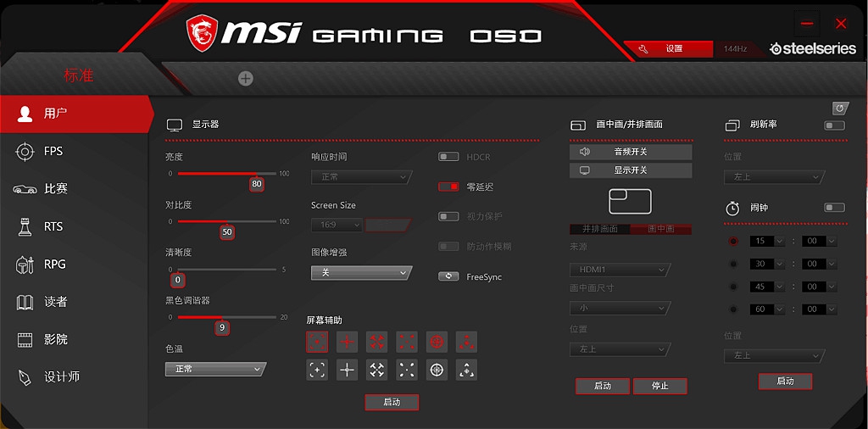Select the white plus-shaped crosshair

coord(347,370)
